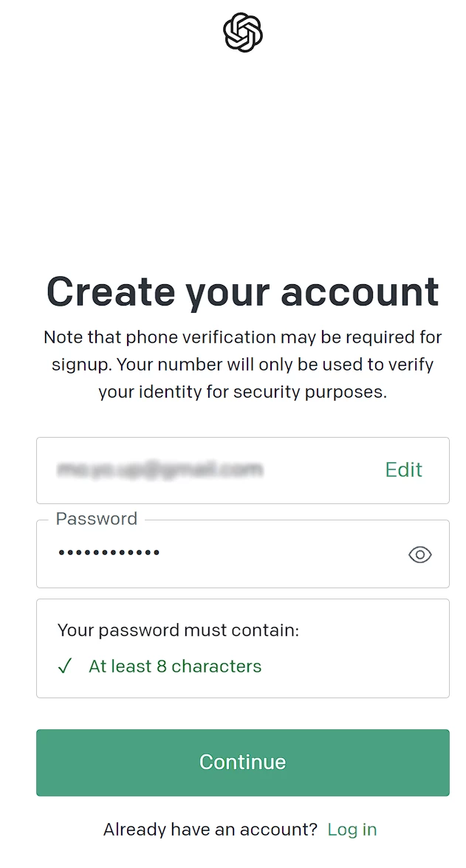Open the Log in link
Viewport: 466px width, 868px height.
[352, 830]
